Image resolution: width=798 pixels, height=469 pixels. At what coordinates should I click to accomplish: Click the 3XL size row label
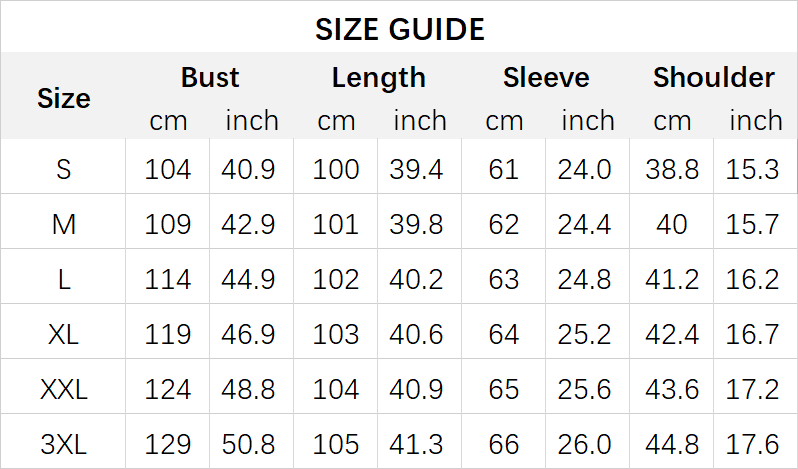pos(64,444)
